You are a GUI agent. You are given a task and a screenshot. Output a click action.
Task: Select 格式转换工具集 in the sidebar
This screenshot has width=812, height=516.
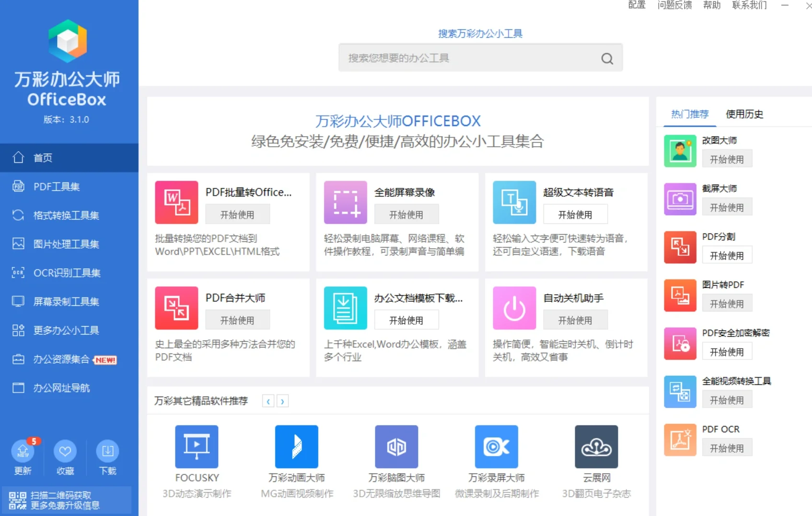(x=67, y=215)
